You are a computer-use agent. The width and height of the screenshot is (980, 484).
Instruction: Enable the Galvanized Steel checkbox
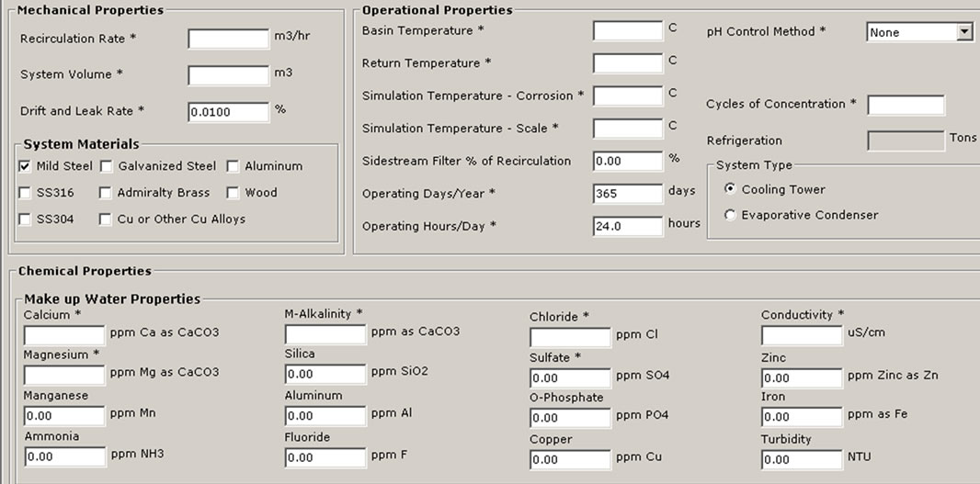coord(106,166)
